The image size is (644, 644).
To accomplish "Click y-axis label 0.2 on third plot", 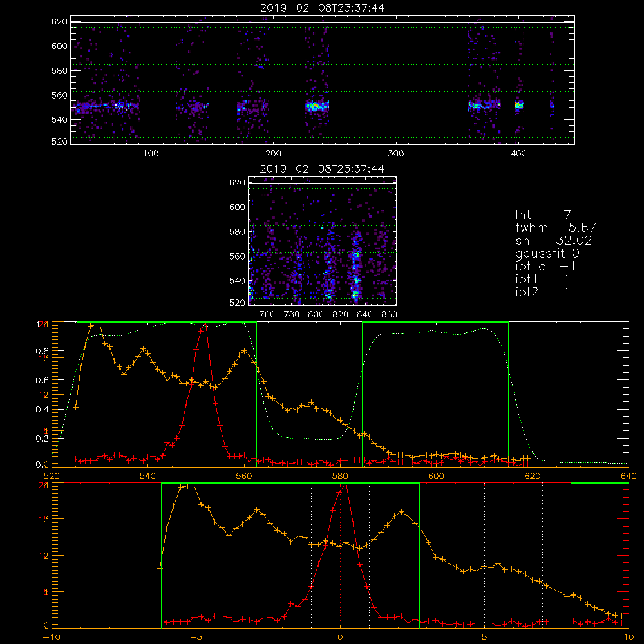I will coord(43,438).
